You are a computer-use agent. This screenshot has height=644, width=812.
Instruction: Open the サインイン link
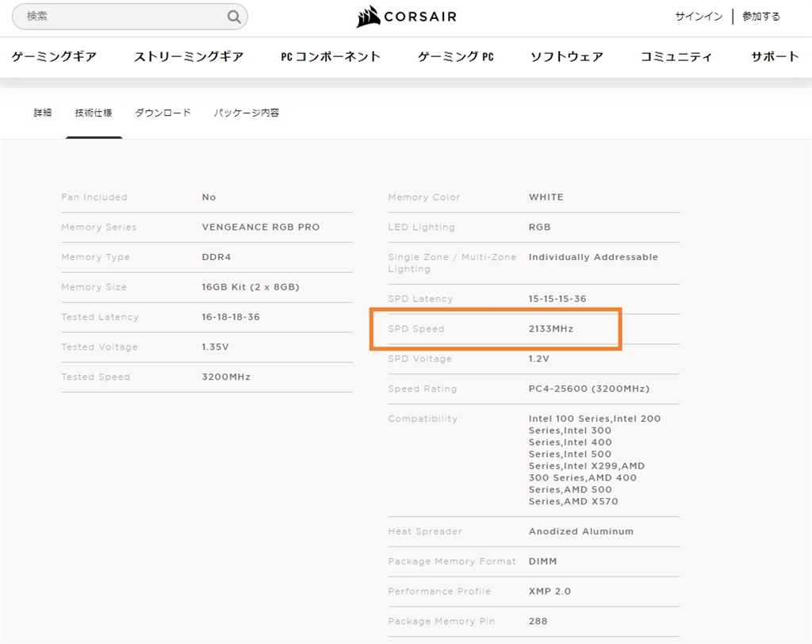(699, 17)
